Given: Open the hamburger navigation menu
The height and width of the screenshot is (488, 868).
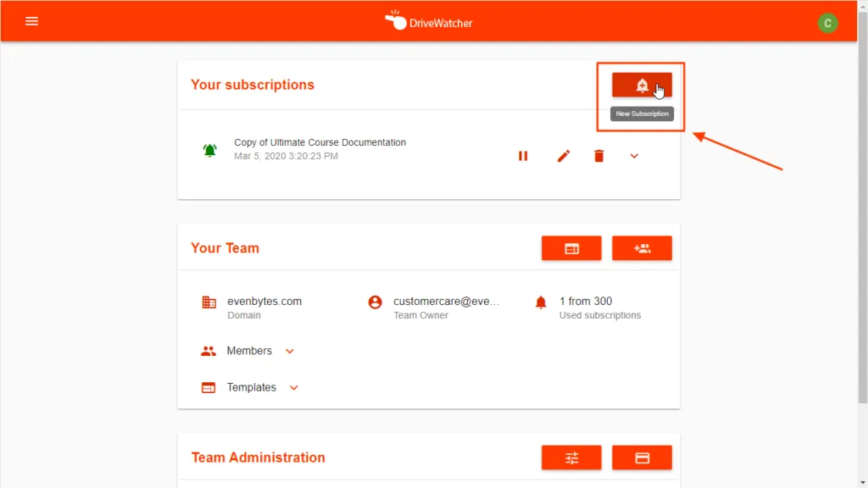Looking at the screenshot, I should [x=31, y=21].
